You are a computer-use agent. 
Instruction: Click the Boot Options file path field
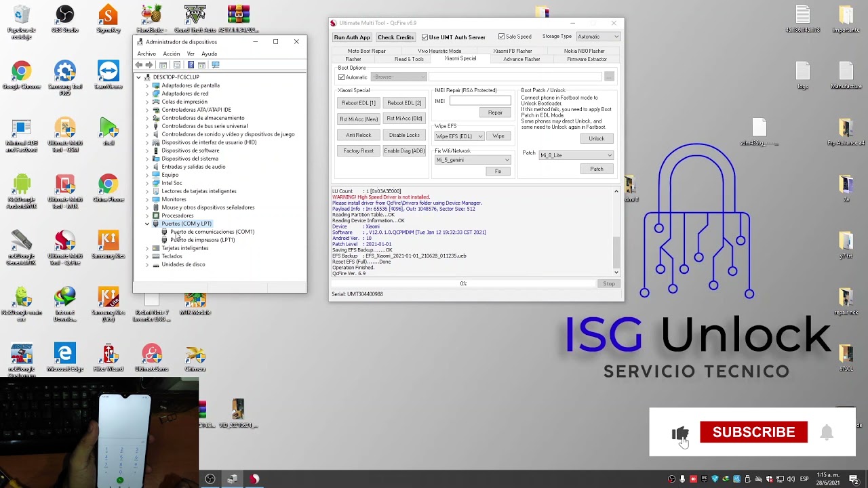[x=515, y=77]
